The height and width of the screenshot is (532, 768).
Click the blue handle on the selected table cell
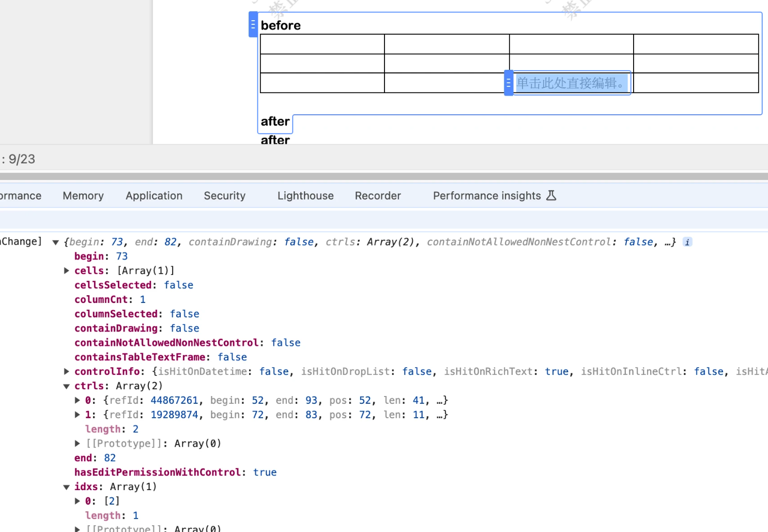click(509, 83)
